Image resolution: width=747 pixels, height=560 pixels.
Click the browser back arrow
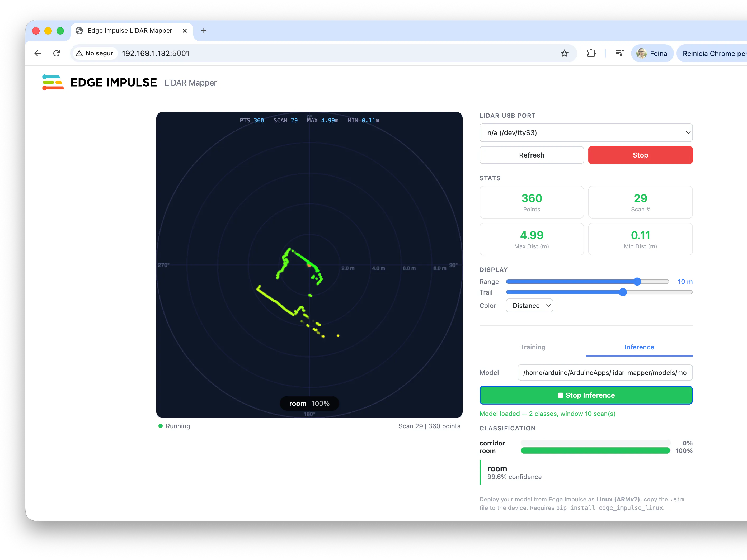(37, 53)
